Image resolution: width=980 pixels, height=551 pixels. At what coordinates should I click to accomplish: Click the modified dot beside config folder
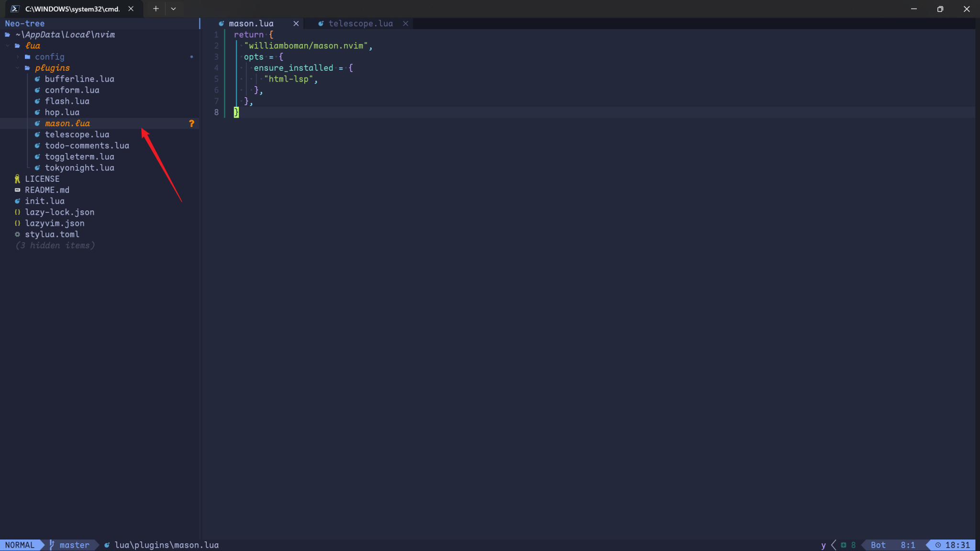pyautogui.click(x=192, y=57)
